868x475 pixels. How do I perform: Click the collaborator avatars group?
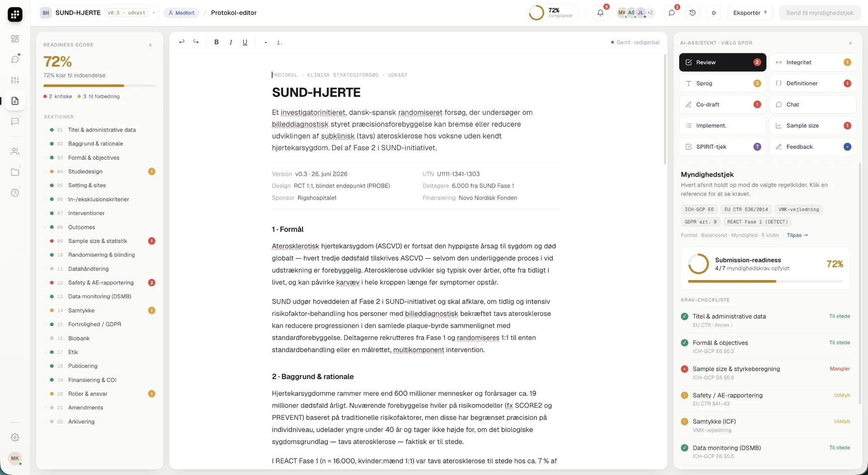[x=635, y=13]
